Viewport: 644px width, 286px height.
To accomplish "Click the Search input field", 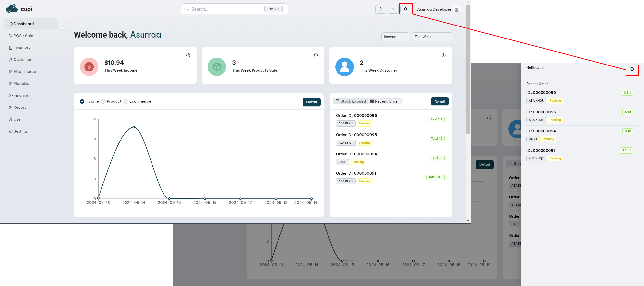I will pos(225,9).
